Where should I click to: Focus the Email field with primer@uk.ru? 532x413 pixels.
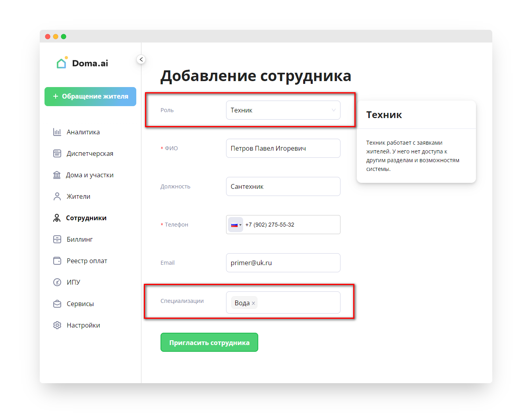pos(283,263)
